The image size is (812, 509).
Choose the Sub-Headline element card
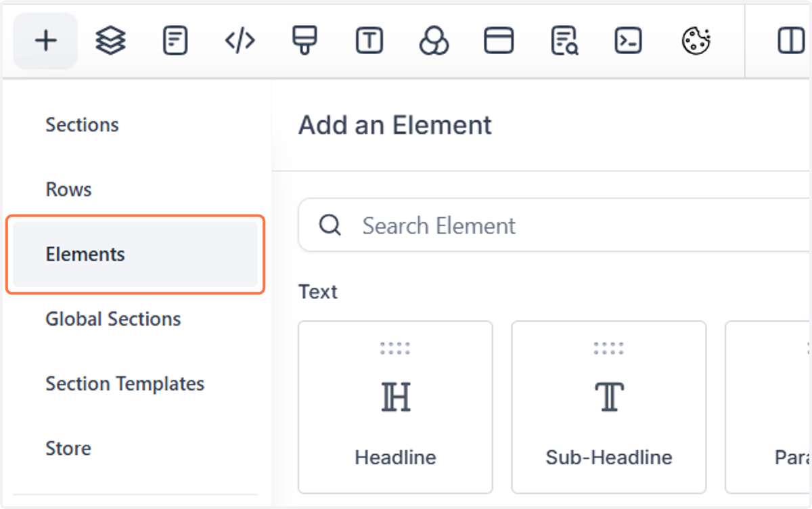point(609,407)
